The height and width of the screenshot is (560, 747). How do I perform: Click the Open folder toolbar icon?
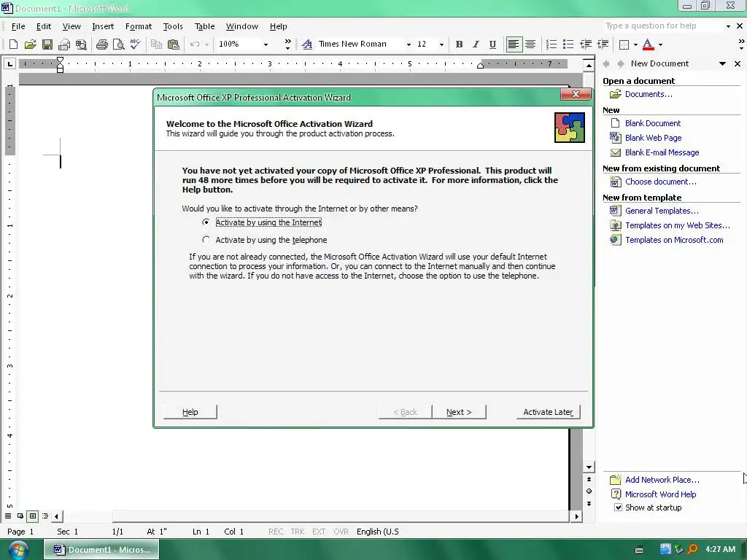(x=30, y=44)
